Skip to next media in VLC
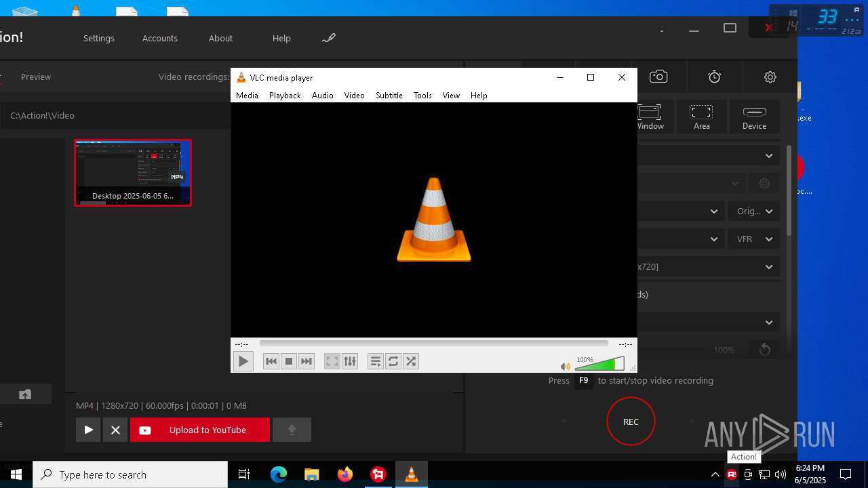This screenshot has height=488, width=868. pos(307,361)
